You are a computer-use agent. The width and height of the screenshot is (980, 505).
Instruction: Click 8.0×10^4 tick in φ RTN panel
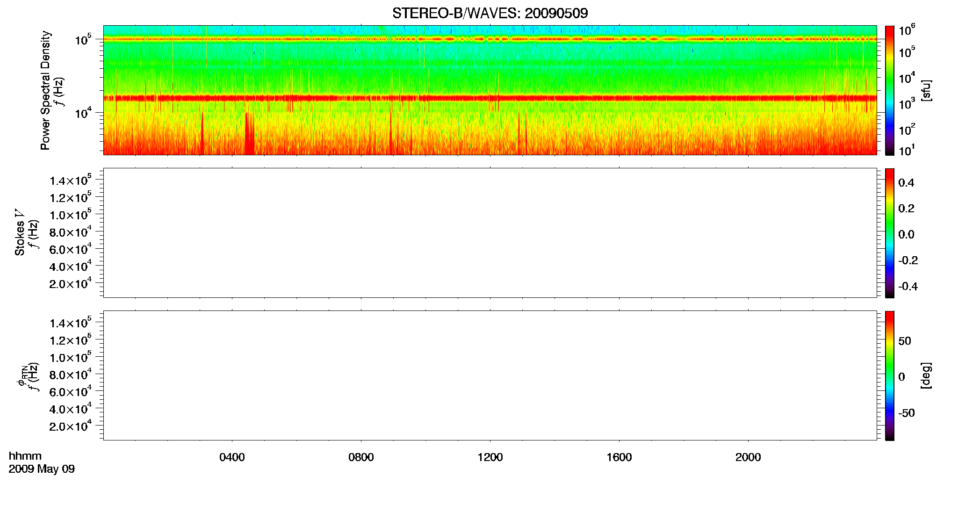pos(71,375)
